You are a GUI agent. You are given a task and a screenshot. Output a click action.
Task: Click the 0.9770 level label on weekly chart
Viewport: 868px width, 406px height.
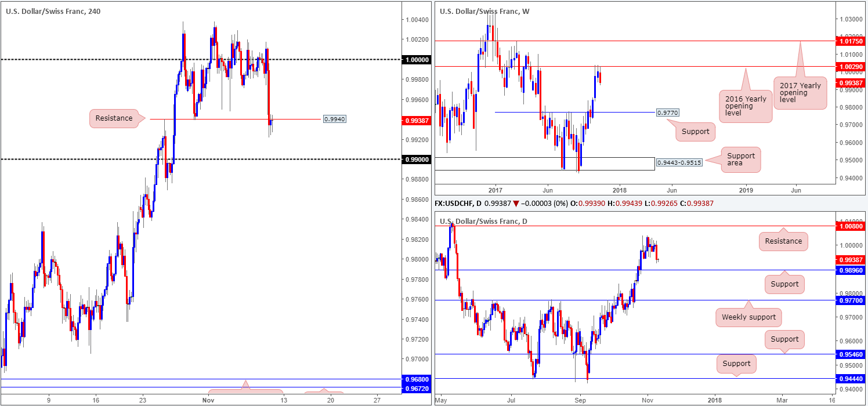pos(667,112)
